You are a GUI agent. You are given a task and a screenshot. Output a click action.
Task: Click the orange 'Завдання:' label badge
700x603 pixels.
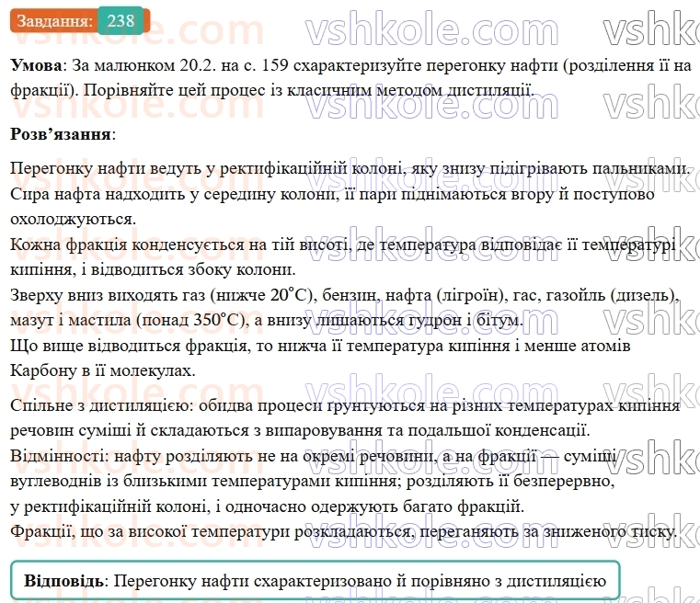[x=54, y=21]
